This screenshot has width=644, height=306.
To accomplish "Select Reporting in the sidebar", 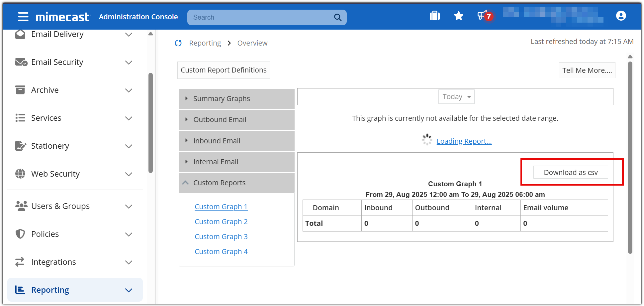I will pyautogui.click(x=50, y=290).
